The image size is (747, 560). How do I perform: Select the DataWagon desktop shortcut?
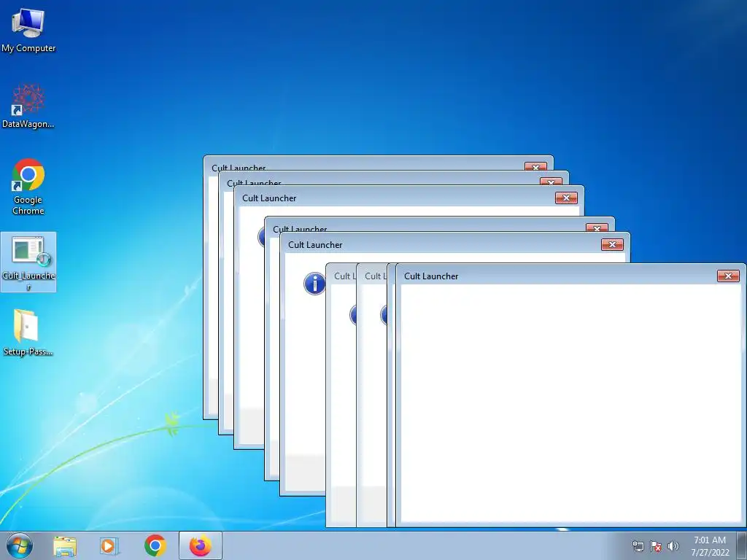pos(28,106)
